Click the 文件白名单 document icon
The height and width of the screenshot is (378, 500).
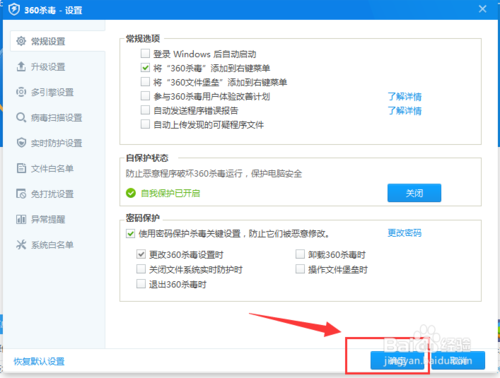coord(21,168)
